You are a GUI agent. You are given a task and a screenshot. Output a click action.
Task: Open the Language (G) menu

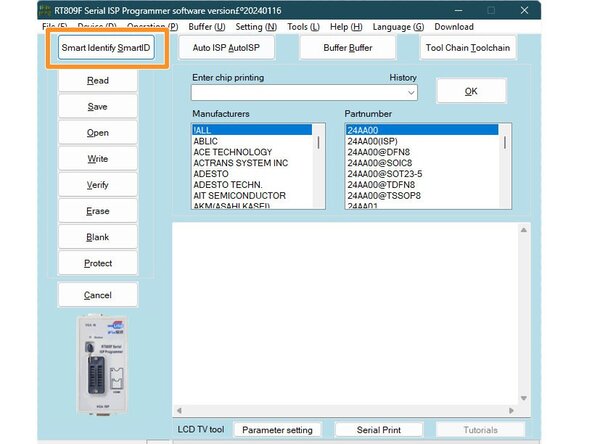pyautogui.click(x=398, y=27)
